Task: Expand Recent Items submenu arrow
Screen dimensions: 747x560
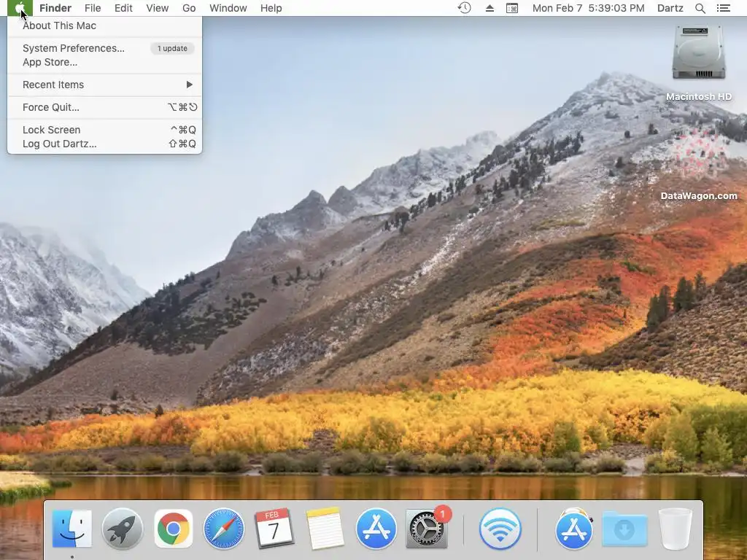Action: click(x=190, y=85)
